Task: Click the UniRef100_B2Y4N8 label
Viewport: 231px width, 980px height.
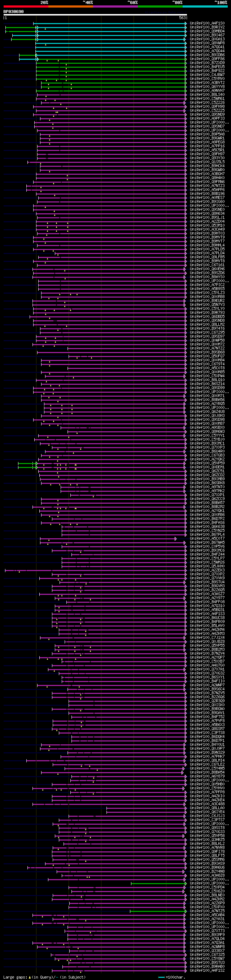Action: 208,871
